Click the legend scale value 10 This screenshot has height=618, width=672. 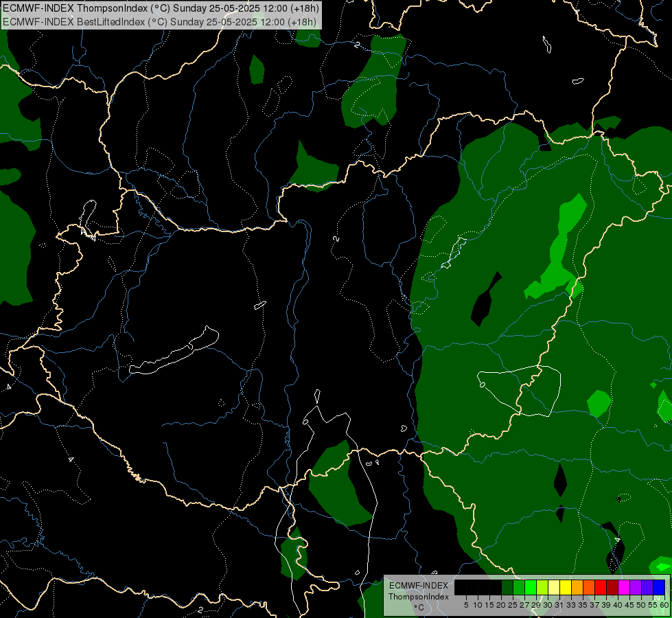point(478,605)
